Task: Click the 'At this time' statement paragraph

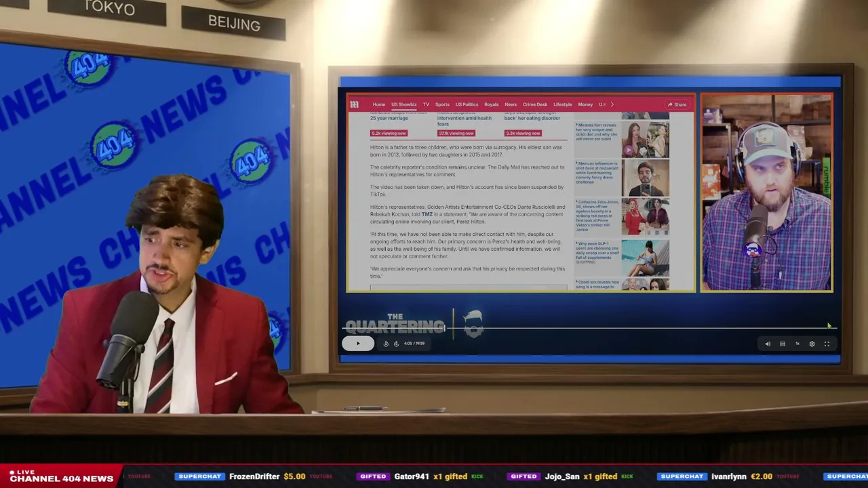Action: [x=467, y=245]
